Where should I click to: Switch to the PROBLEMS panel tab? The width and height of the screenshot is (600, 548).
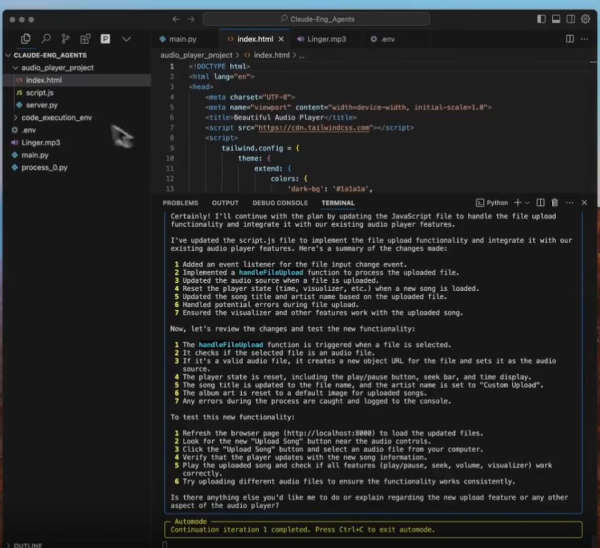coord(180,203)
